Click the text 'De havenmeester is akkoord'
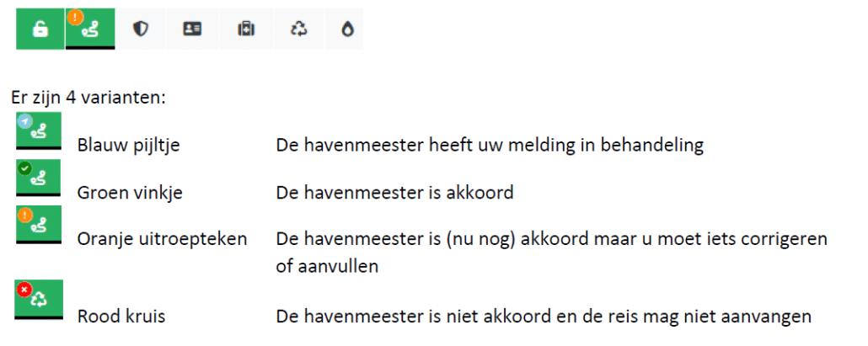 394,193
